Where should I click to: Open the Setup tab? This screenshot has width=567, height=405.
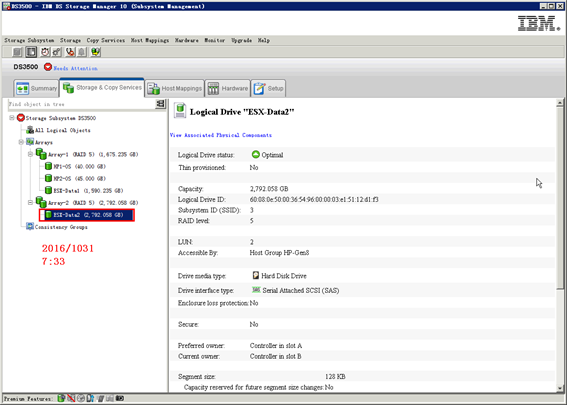click(x=268, y=88)
